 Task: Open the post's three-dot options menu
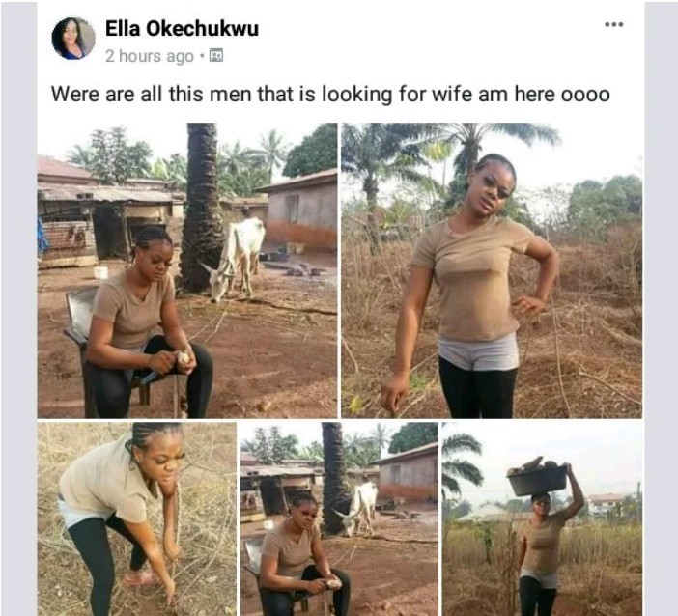click(x=613, y=24)
